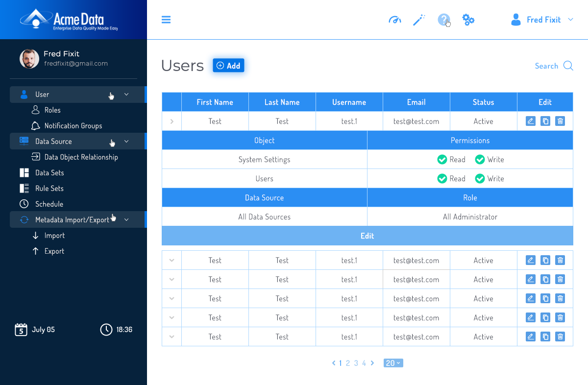Toggle Write permission for System Settings
This screenshot has height=385, width=588.
(x=480, y=160)
